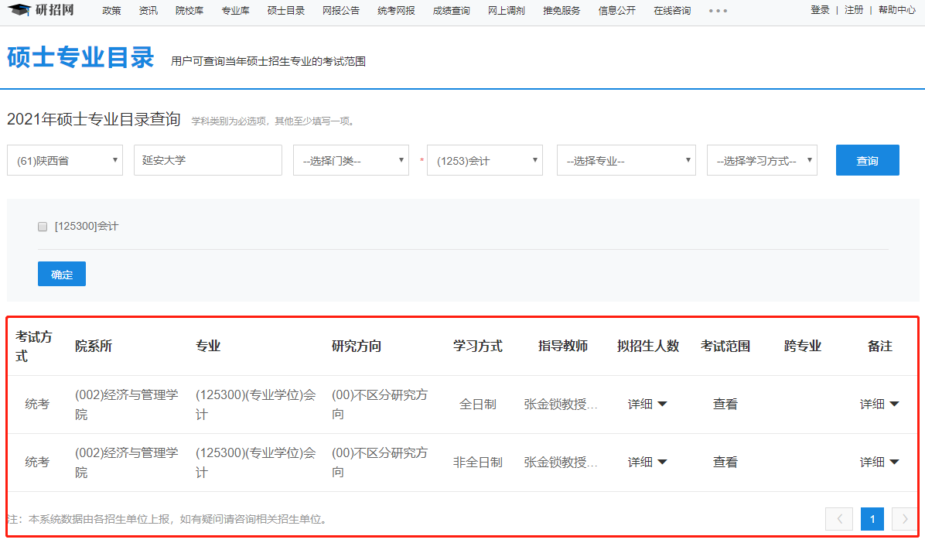Click the blue 查询 button
925x560 pixels.
coord(867,160)
